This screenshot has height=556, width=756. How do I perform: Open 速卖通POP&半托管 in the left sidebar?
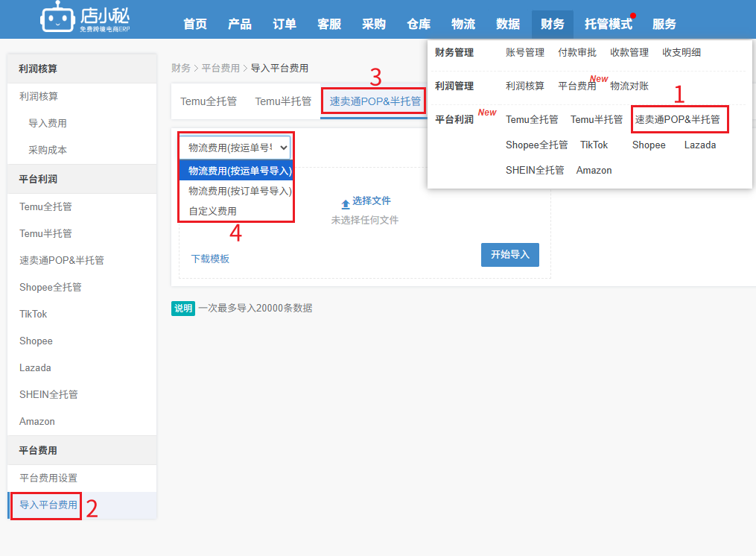pyautogui.click(x=62, y=261)
